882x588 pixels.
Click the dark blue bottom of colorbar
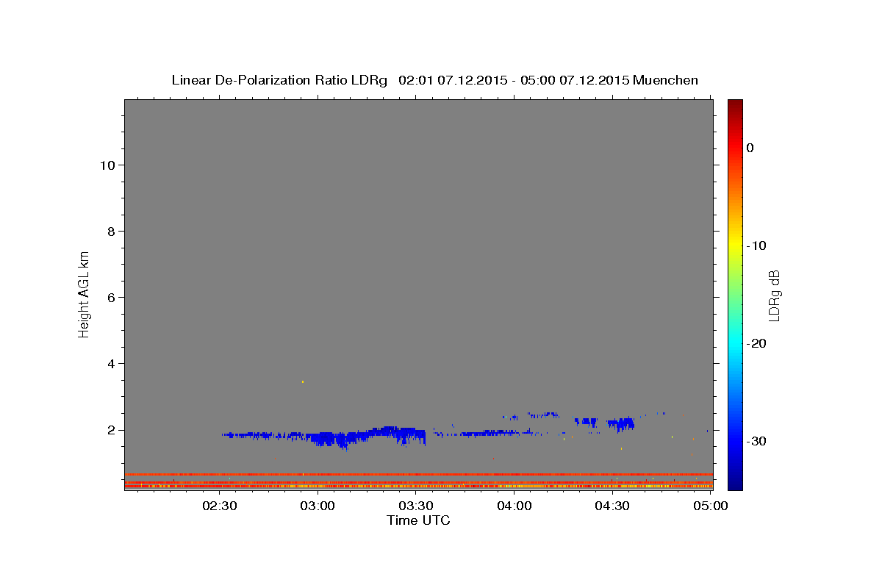click(x=735, y=481)
